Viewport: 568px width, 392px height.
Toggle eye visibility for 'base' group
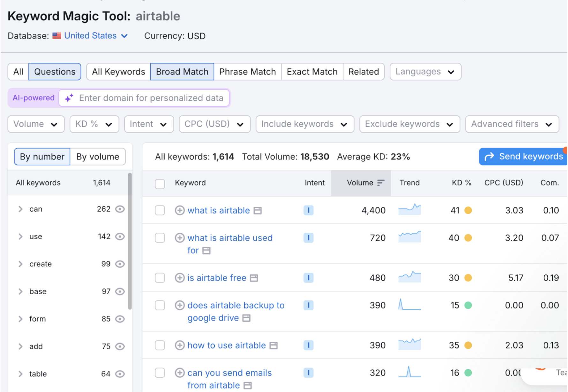point(120,291)
